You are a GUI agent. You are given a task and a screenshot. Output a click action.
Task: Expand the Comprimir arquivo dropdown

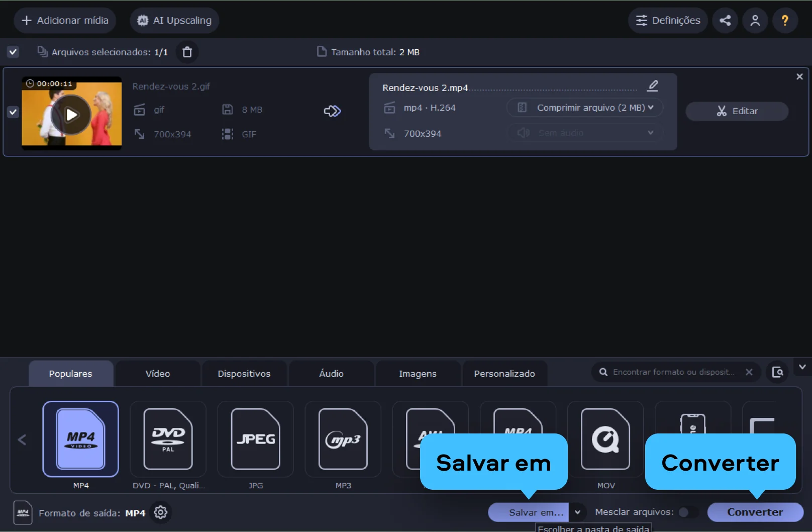point(585,108)
